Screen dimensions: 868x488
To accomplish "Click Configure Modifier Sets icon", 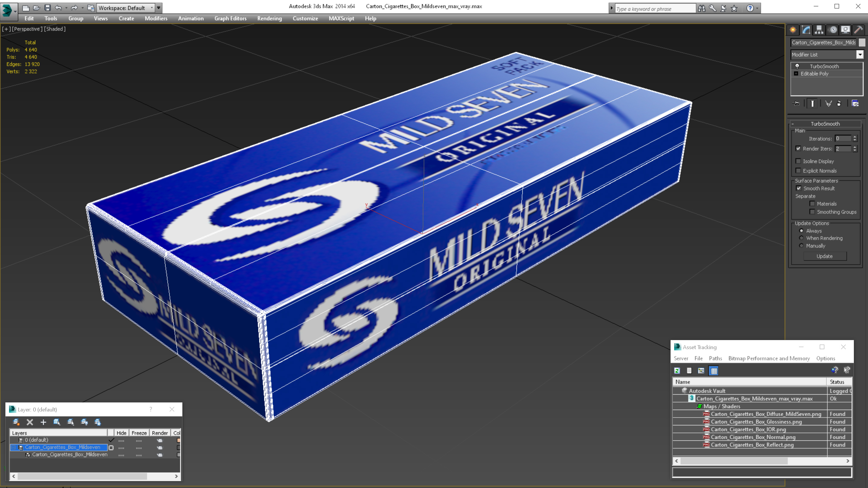I will pos(855,103).
